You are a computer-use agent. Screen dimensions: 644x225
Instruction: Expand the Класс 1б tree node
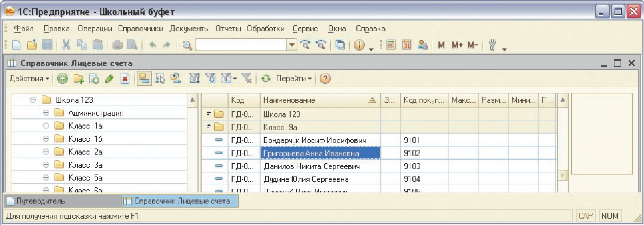(x=46, y=138)
